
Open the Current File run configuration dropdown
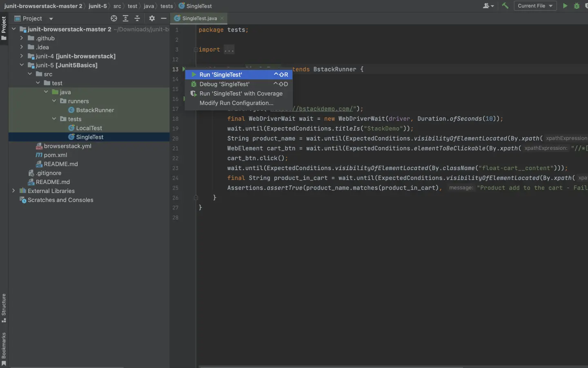click(535, 6)
